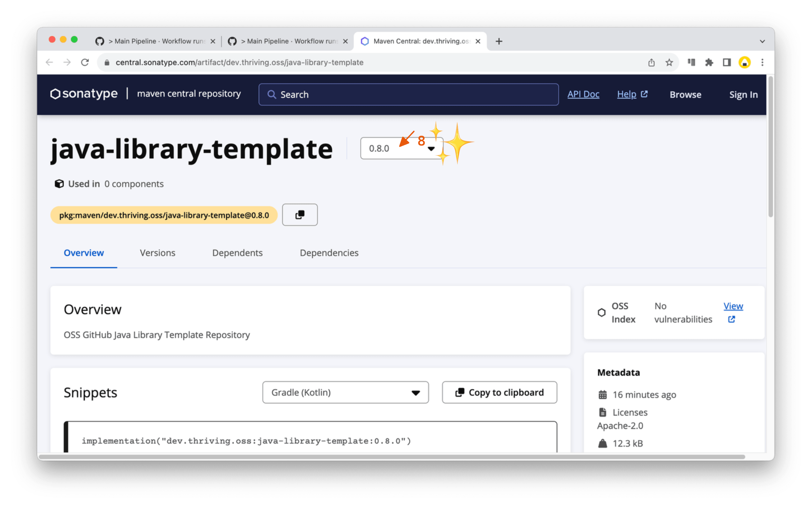Click the share icon in the address bar

click(651, 62)
